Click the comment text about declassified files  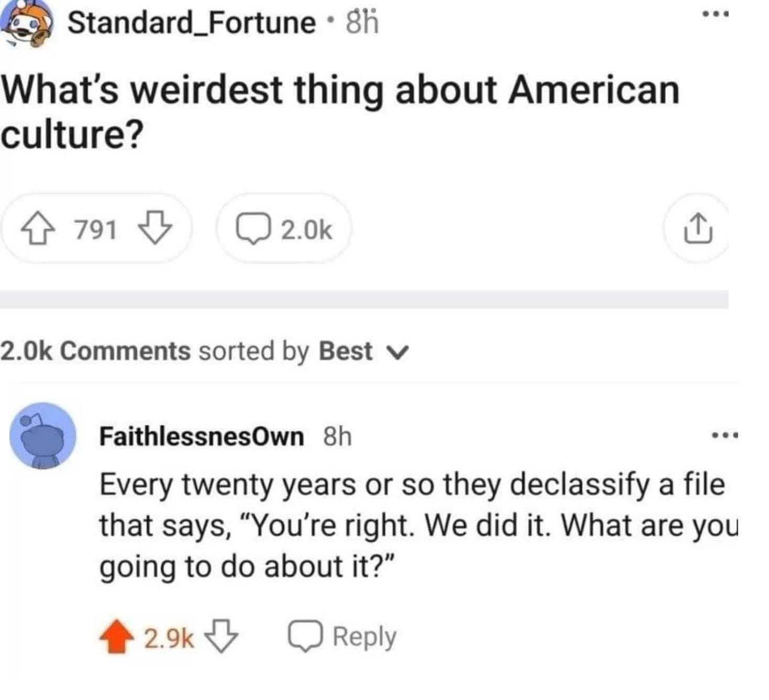(x=414, y=525)
